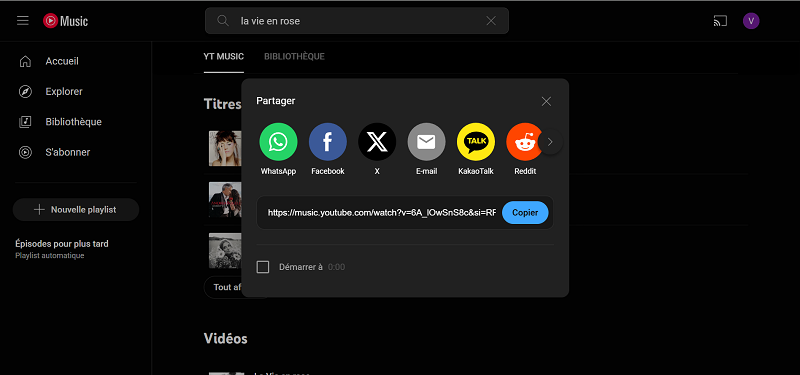Screen dimensions: 800x375
Task: Show more sharing options arrow
Action: click(x=550, y=142)
